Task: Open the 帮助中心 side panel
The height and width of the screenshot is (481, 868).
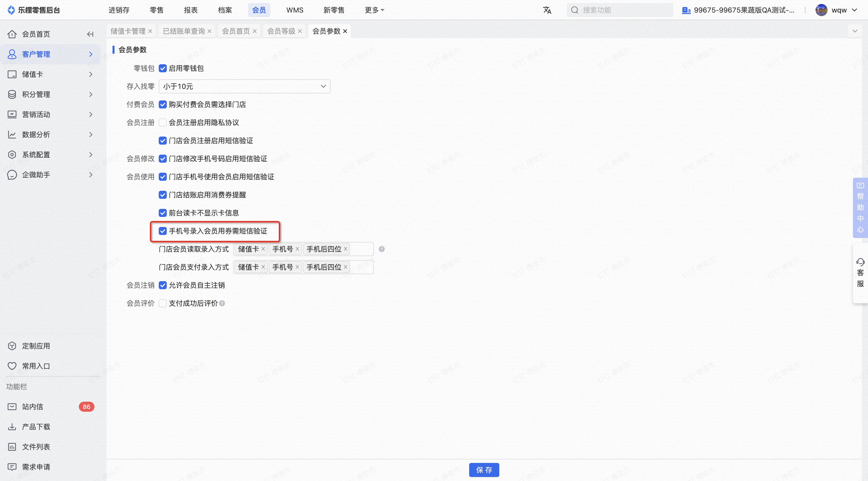Action: pos(860,208)
